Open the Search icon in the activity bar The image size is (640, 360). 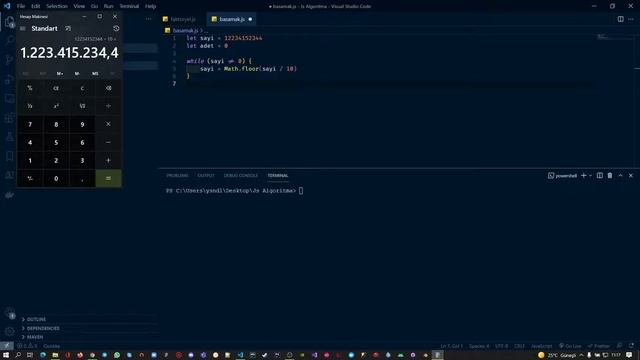click(9, 40)
